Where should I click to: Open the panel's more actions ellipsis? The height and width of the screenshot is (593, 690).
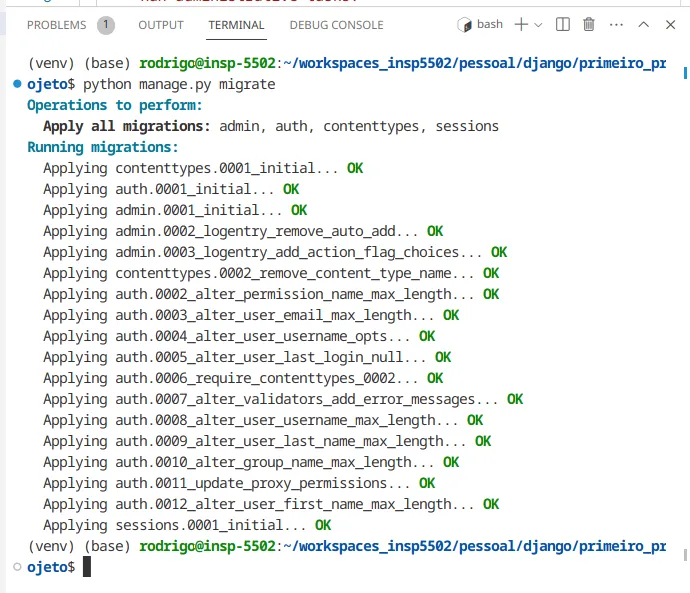616,25
